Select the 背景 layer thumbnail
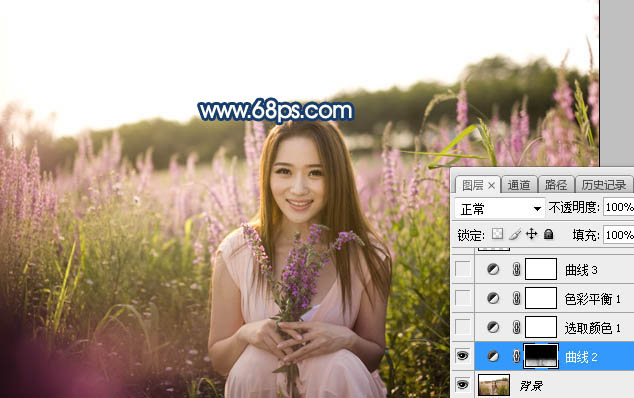634x398 pixels. 494,385
